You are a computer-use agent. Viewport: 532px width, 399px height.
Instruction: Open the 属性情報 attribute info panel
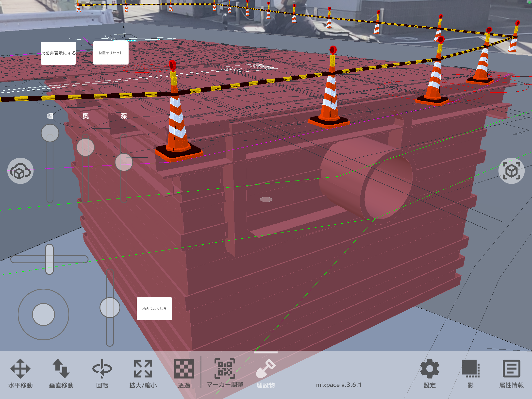[511, 374]
